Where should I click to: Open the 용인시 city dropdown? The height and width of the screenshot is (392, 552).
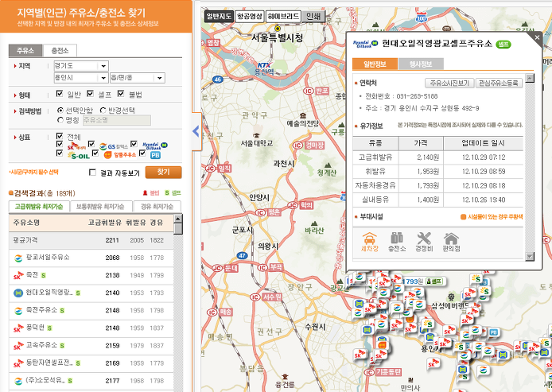point(81,78)
